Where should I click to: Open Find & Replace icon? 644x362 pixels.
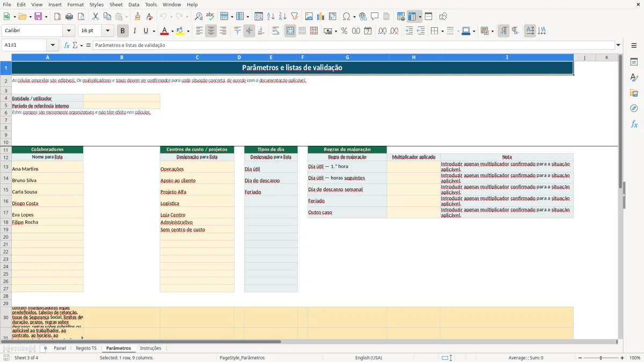[199, 17]
